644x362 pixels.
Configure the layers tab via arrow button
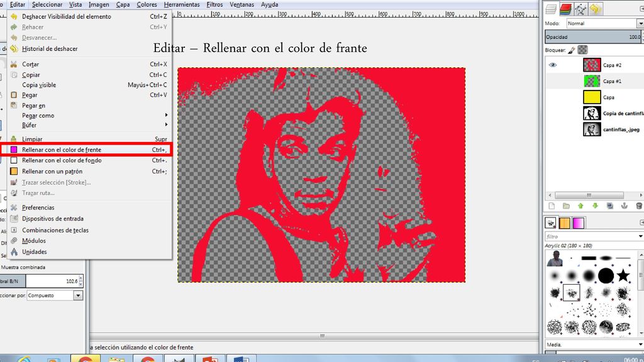[x=641, y=8]
